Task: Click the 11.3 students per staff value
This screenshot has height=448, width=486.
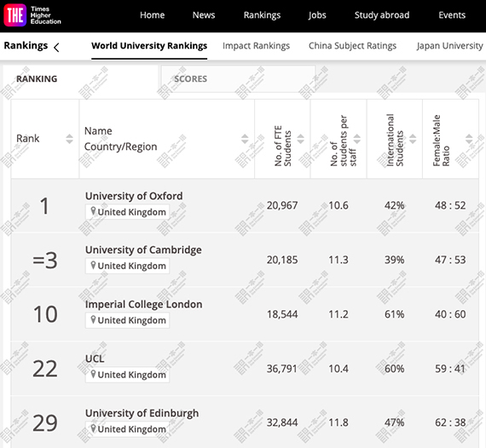Action: (x=338, y=260)
